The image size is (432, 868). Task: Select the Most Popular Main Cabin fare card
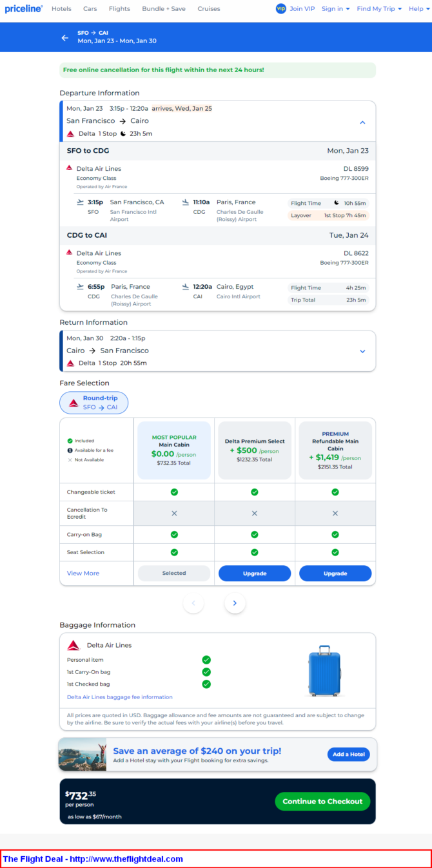pyautogui.click(x=174, y=450)
